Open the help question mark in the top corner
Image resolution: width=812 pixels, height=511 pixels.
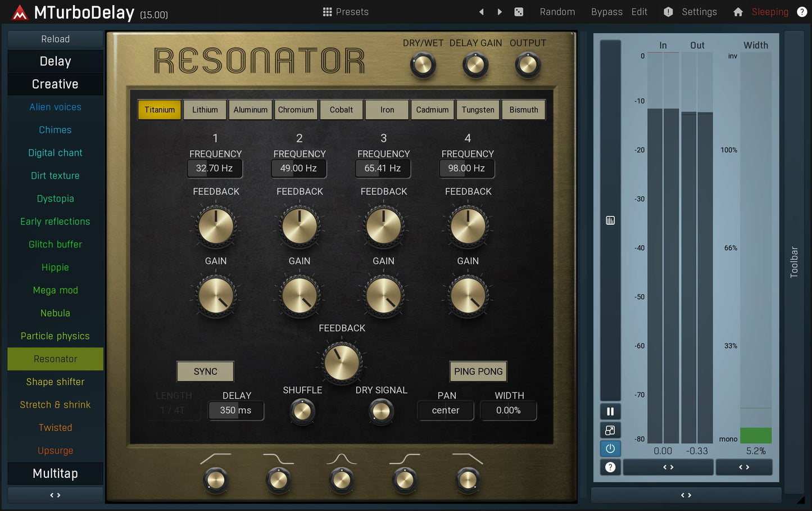tap(802, 11)
